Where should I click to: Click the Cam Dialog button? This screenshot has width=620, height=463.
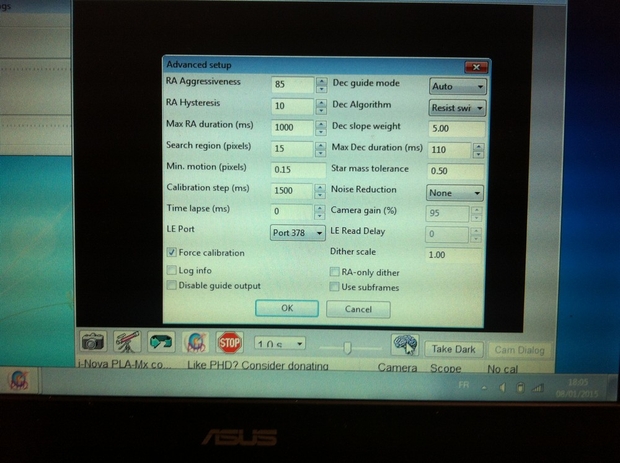point(520,350)
